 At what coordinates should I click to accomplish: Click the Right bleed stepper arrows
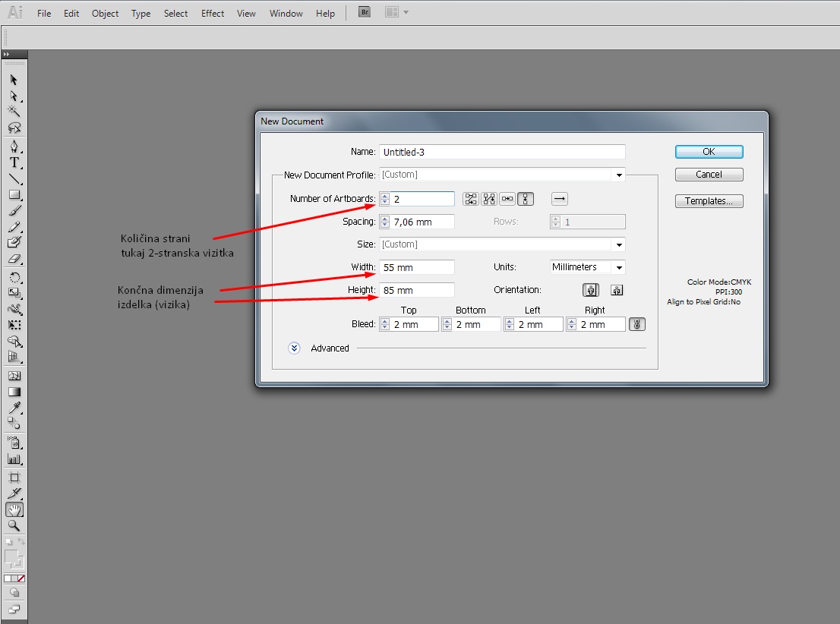tap(572, 324)
